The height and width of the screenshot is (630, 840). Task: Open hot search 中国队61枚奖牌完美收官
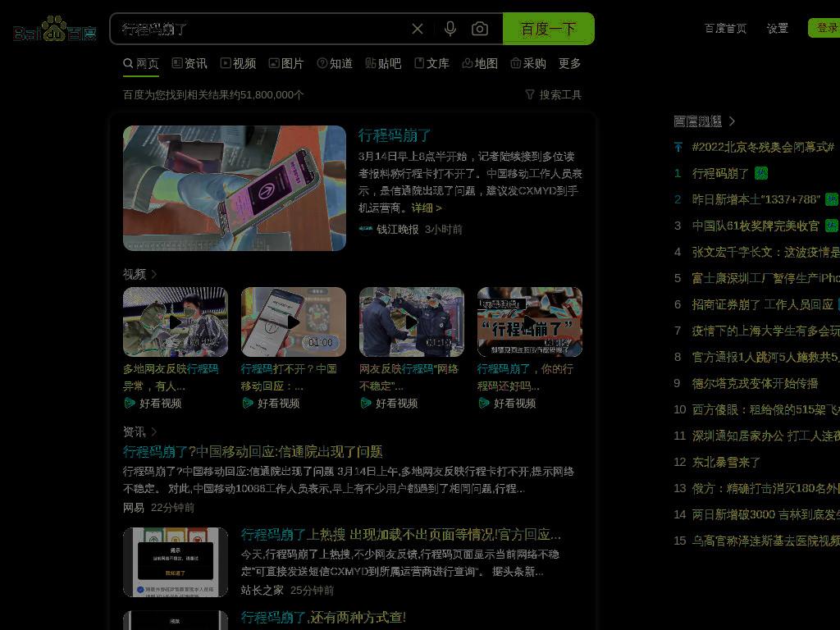pyautogui.click(x=756, y=226)
